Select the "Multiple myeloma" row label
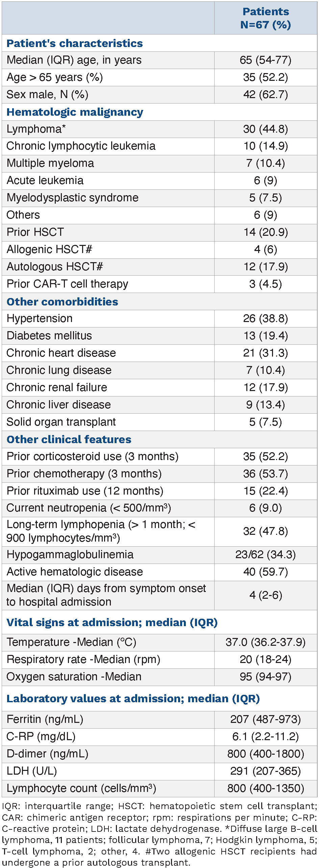 pyautogui.click(x=50, y=163)
